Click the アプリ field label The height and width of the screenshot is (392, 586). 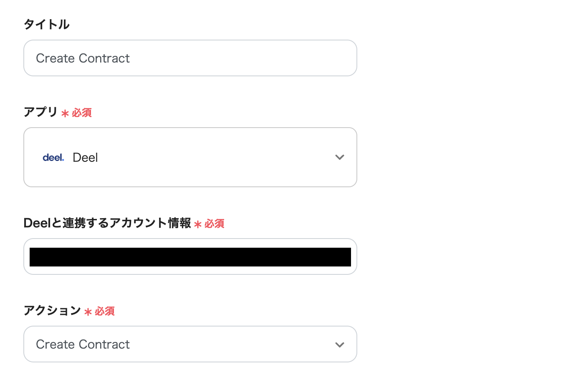tap(40, 112)
